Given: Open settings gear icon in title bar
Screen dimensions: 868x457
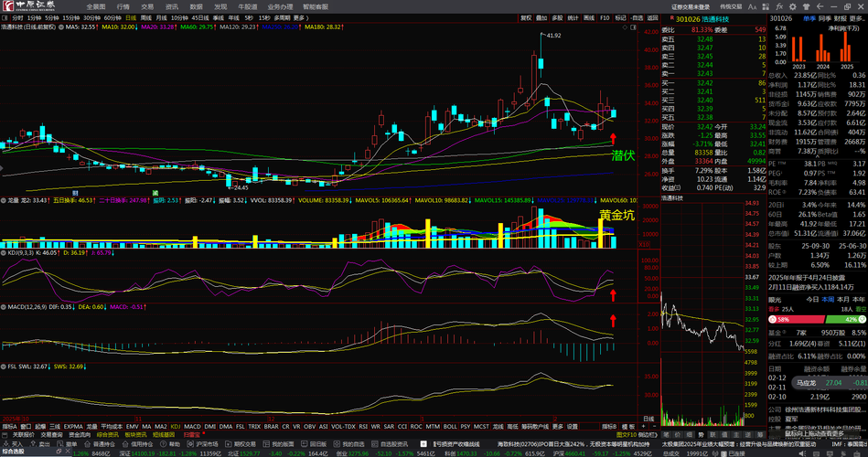Looking at the screenshot, I should pos(793,6).
